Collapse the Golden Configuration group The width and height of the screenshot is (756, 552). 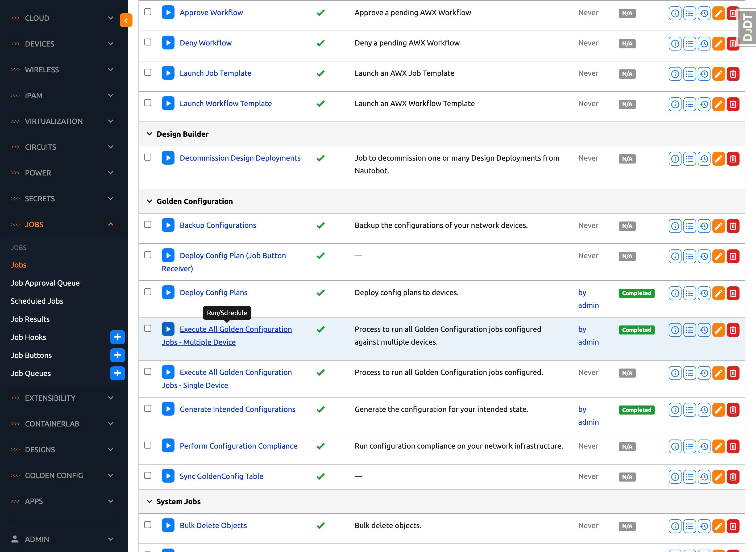(149, 201)
